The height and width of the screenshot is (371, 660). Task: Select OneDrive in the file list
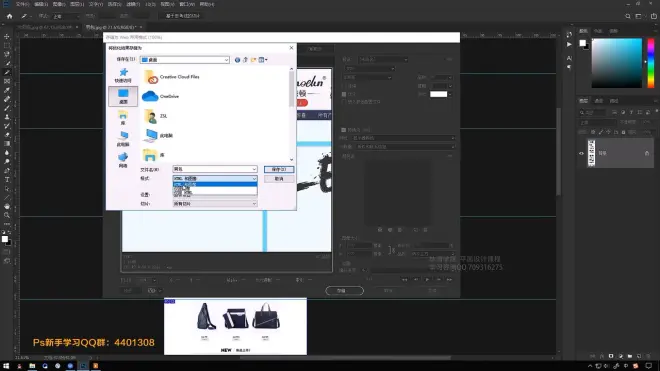pyautogui.click(x=161, y=96)
